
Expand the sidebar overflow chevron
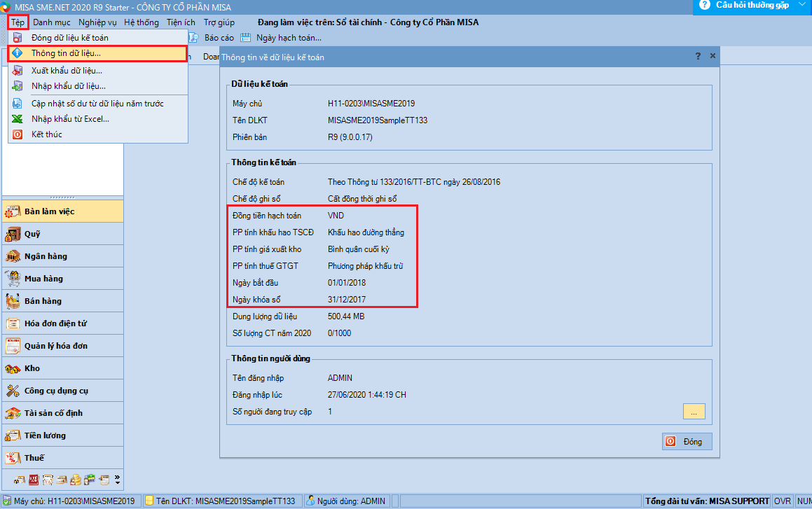click(118, 480)
